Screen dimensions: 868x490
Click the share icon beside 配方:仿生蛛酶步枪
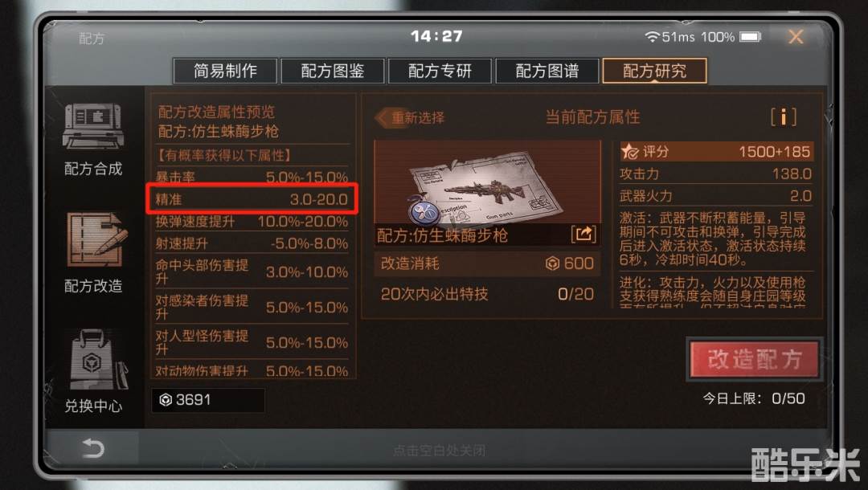coord(583,234)
